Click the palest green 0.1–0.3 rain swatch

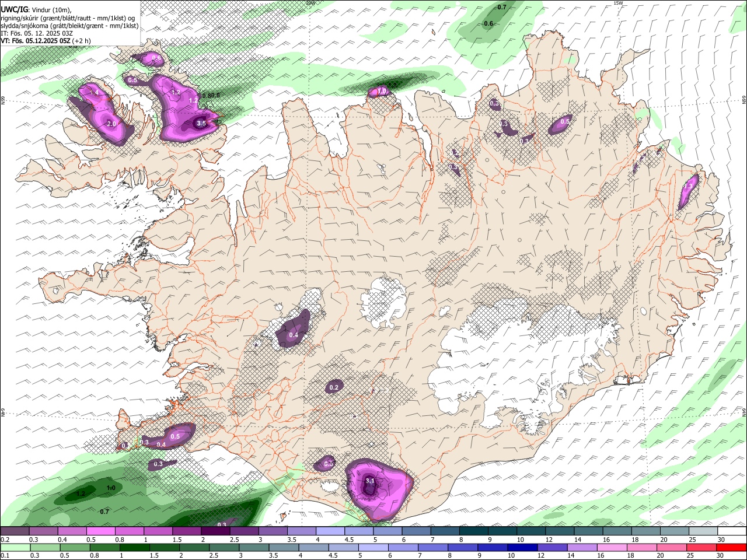[x=15, y=547]
